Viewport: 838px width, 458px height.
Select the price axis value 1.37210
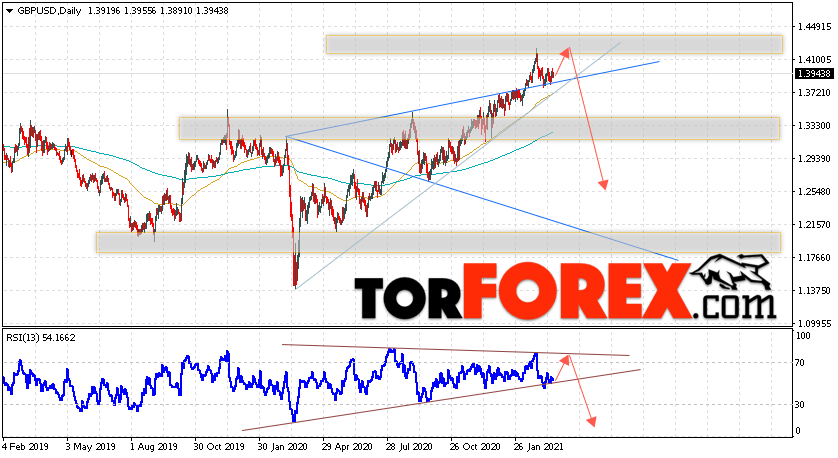click(x=814, y=92)
